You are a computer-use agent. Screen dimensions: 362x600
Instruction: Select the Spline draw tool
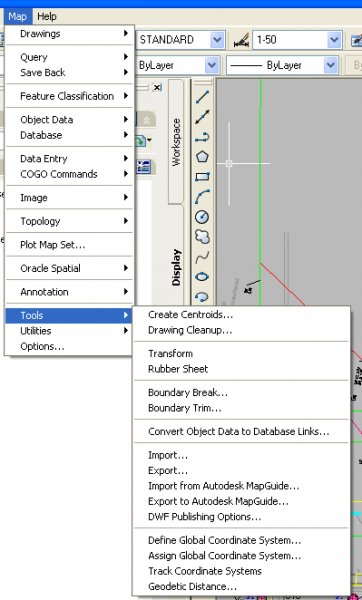[202, 257]
